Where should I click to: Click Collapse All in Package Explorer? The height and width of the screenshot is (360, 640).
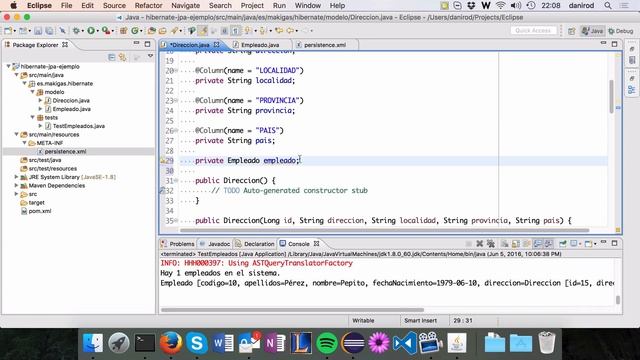click(x=111, y=57)
